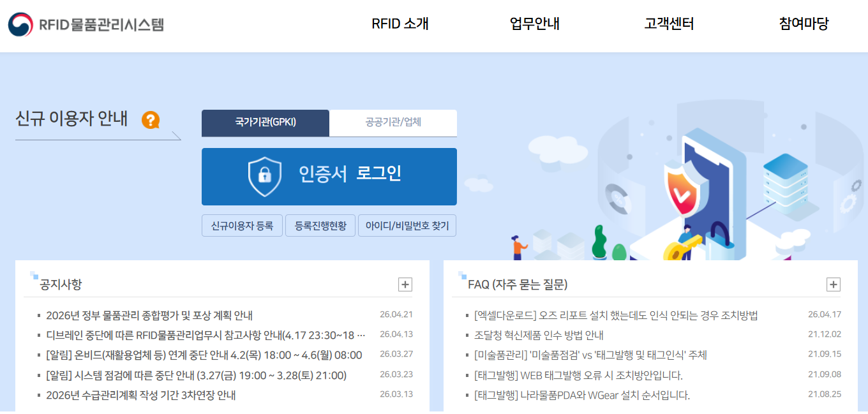Expand FAQ list with the plus icon

[833, 285]
